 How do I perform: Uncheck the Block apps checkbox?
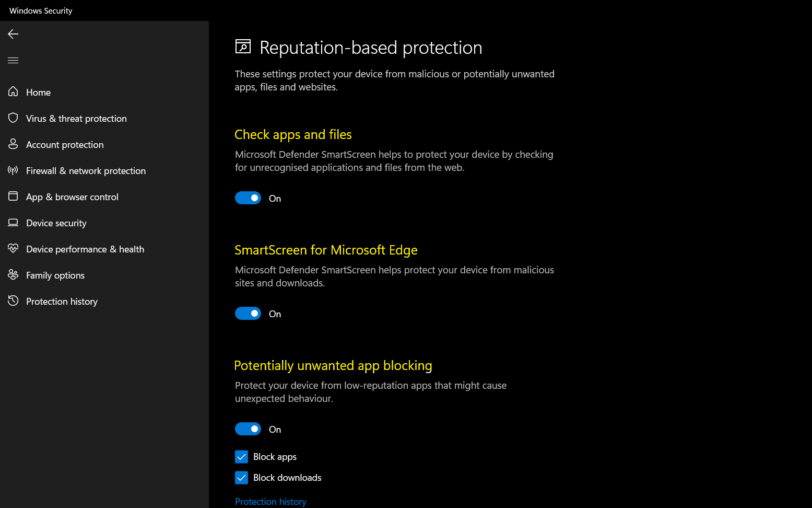point(241,457)
